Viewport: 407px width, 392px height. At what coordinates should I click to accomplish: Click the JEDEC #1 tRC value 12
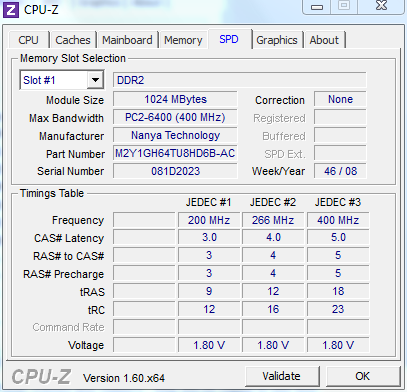209,309
